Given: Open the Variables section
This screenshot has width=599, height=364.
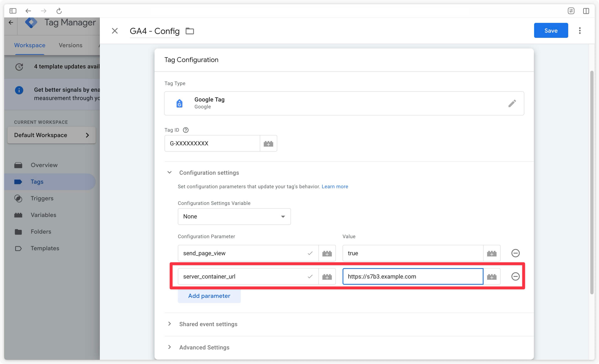Looking at the screenshot, I should coord(43,215).
